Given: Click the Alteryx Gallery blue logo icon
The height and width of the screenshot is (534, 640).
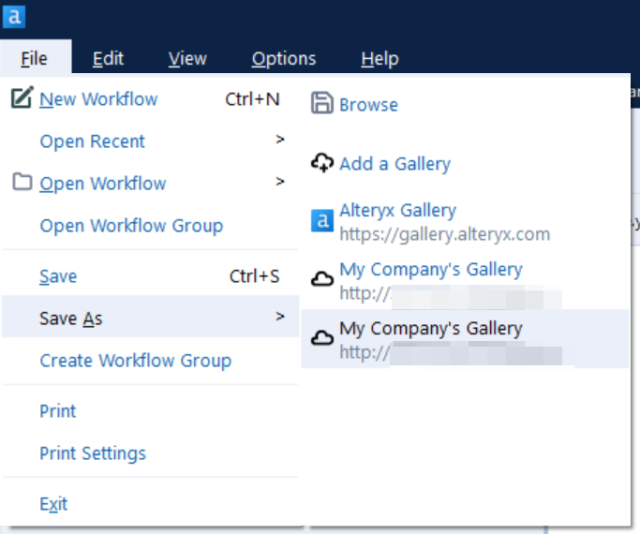Looking at the screenshot, I should [x=322, y=221].
